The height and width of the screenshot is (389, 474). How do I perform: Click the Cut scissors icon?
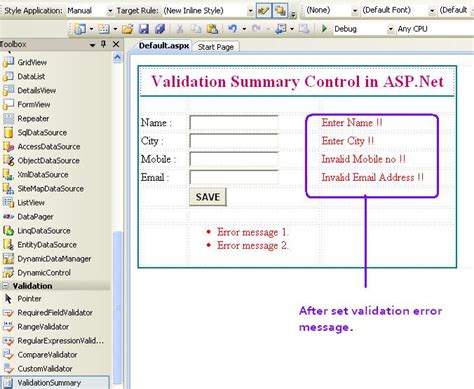click(180, 29)
